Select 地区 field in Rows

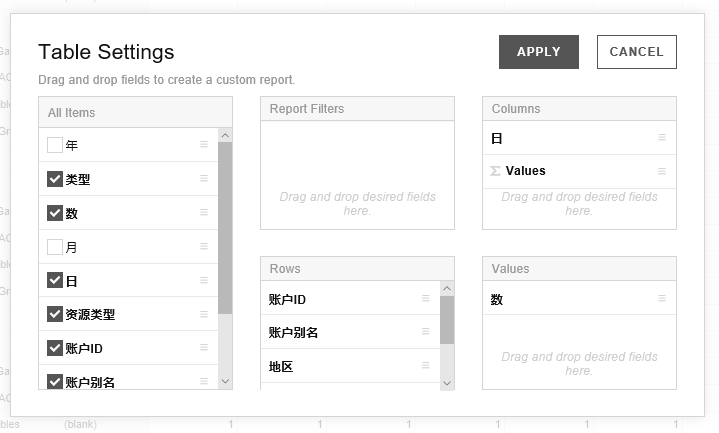282,367
